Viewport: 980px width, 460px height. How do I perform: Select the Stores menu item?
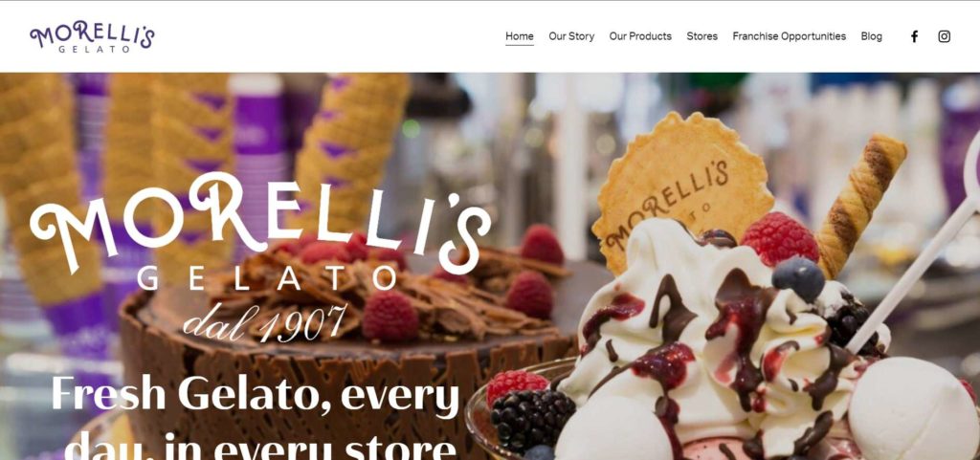tap(702, 36)
